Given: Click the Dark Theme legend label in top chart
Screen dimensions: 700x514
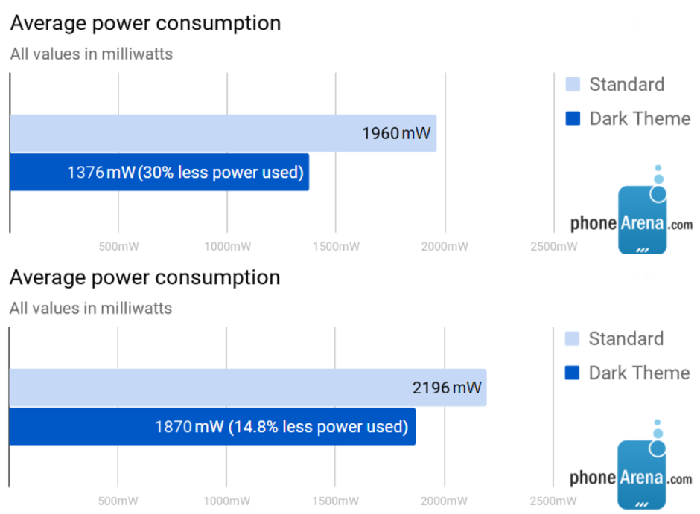Looking at the screenshot, I should [x=640, y=119].
